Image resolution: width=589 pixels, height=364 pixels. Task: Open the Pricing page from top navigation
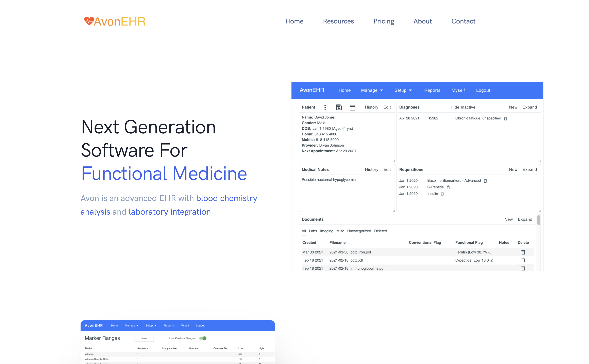tap(383, 21)
